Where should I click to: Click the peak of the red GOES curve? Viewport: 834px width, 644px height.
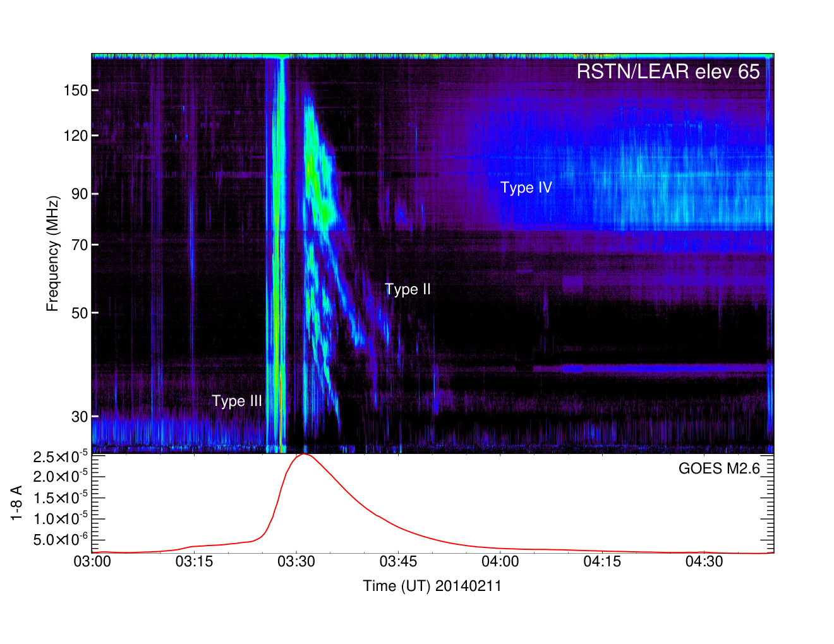(x=304, y=455)
